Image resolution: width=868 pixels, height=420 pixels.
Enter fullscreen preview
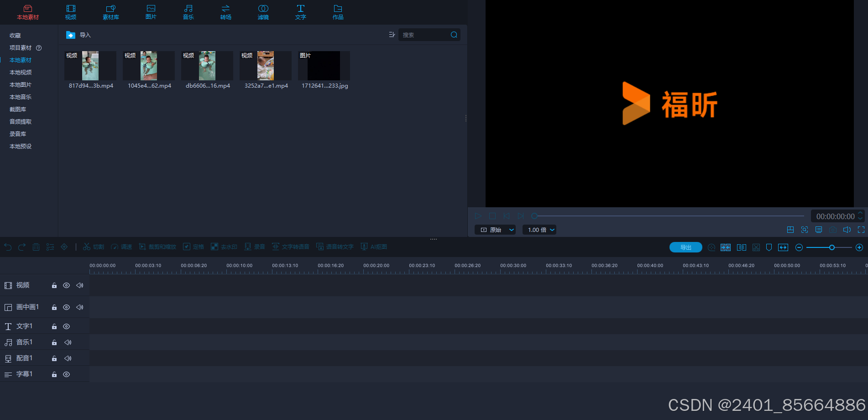(861, 230)
